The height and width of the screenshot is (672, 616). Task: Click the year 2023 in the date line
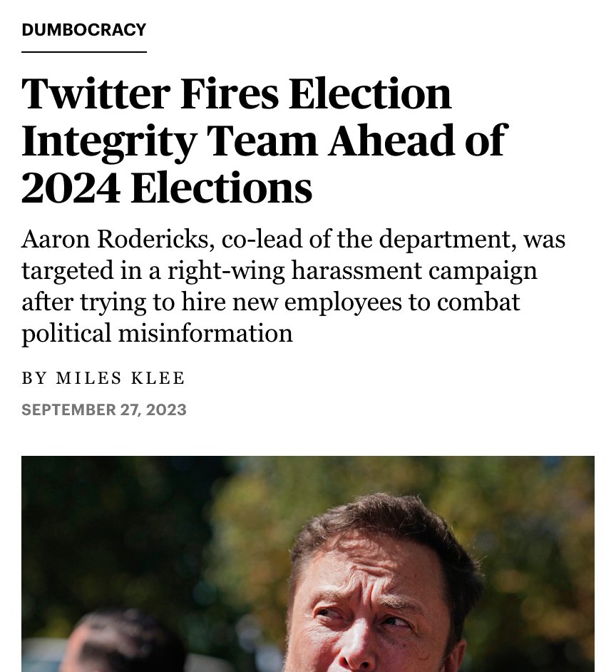pyautogui.click(x=166, y=409)
